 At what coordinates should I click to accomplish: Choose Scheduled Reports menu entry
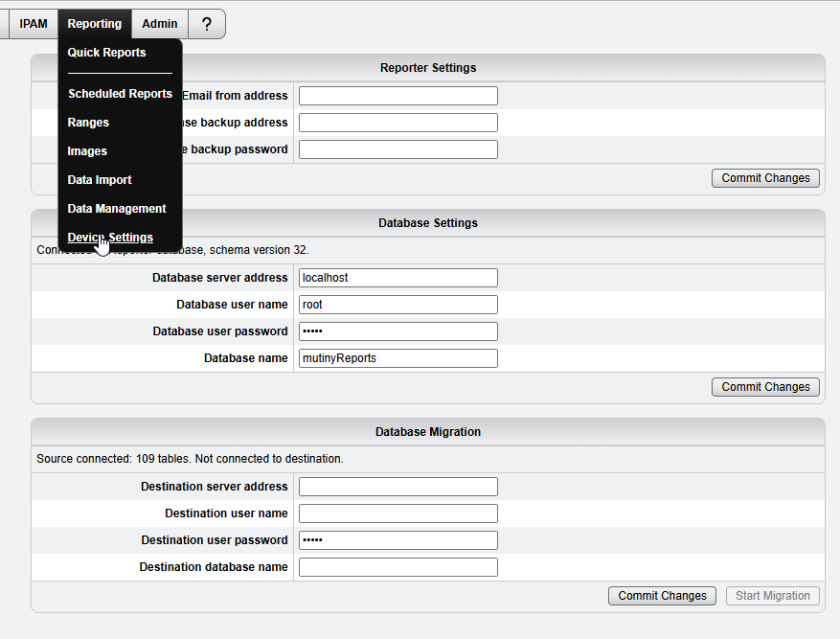coord(120,94)
